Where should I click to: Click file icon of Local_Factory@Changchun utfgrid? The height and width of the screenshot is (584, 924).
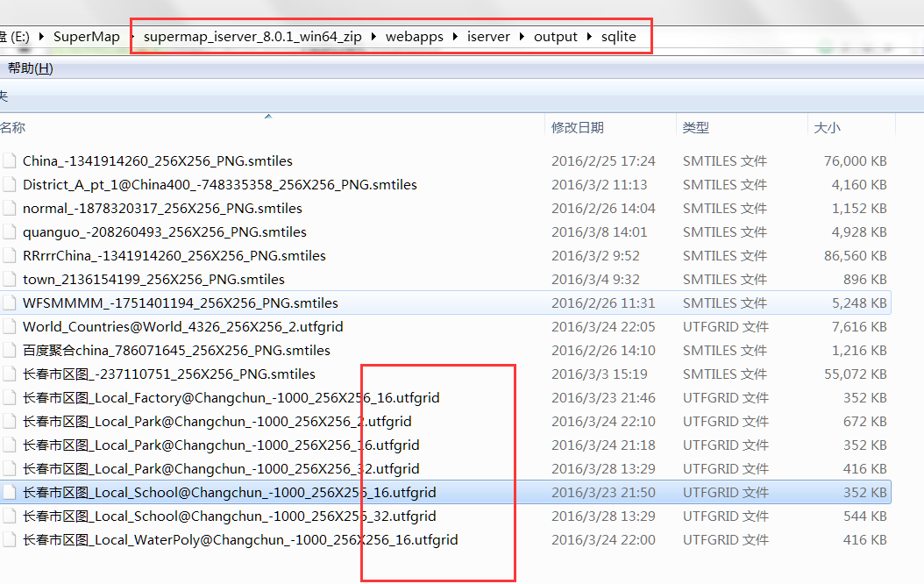coord(9,397)
